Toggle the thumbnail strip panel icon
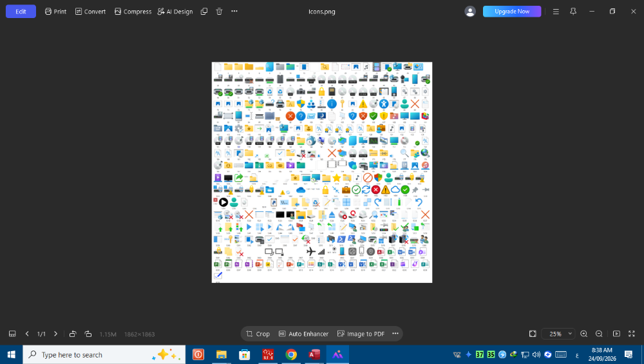Screen dimensions: 644x364 coord(12,334)
